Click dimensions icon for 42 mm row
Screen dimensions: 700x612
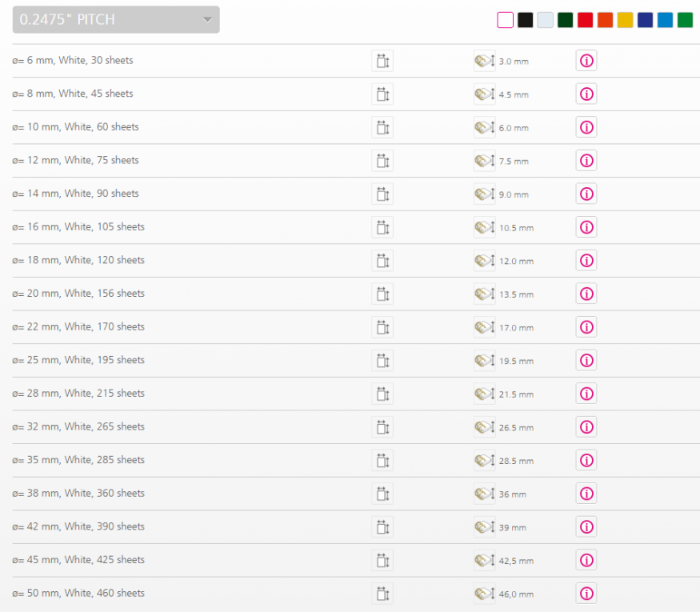(x=382, y=527)
